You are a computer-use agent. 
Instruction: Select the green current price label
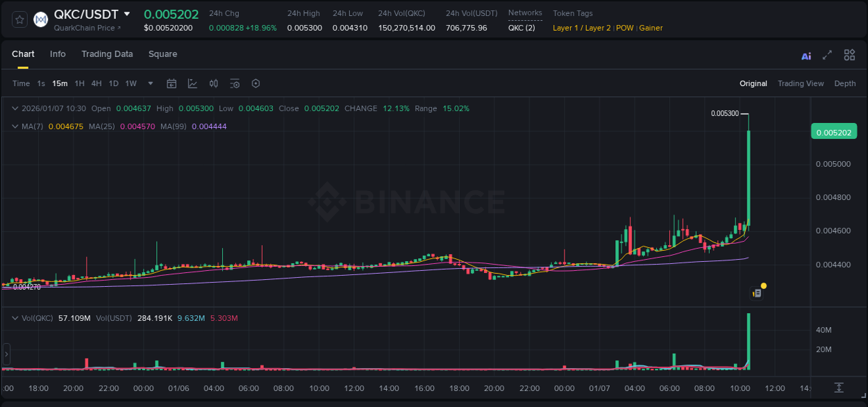[x=833, y=131]
